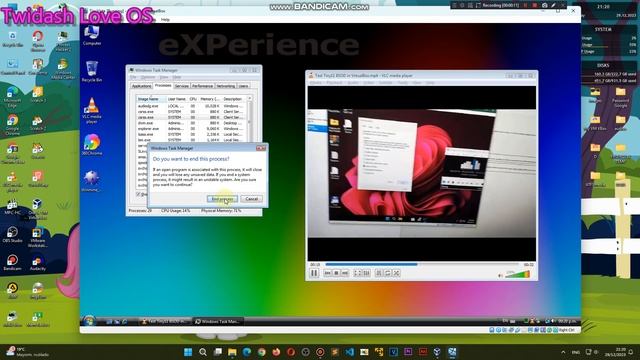
Task: Cancel the end process dialog
Action: pyautogui.click(x=251, y=199)
